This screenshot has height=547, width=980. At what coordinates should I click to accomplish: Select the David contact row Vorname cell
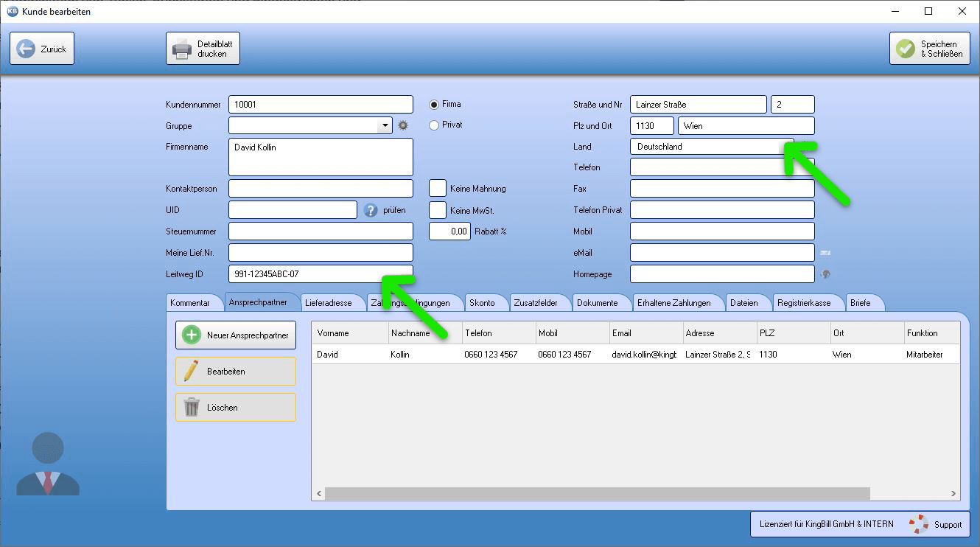click(x=351, y=355)
